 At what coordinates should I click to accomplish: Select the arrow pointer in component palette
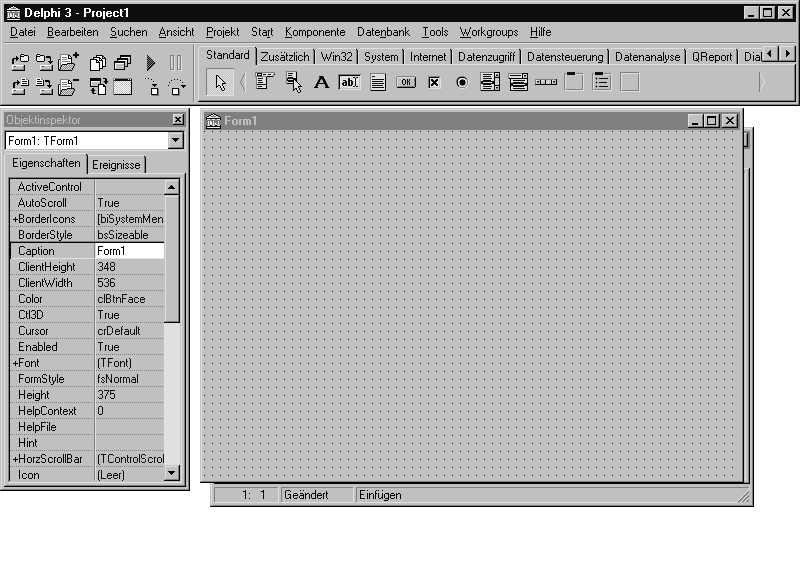[x=220, y=82]
